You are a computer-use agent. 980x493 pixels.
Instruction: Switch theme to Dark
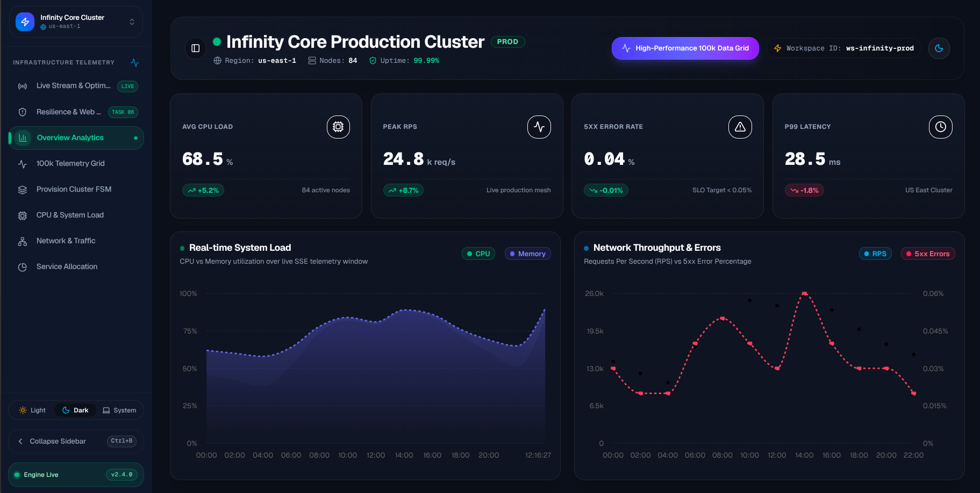(x=75, y=410)
